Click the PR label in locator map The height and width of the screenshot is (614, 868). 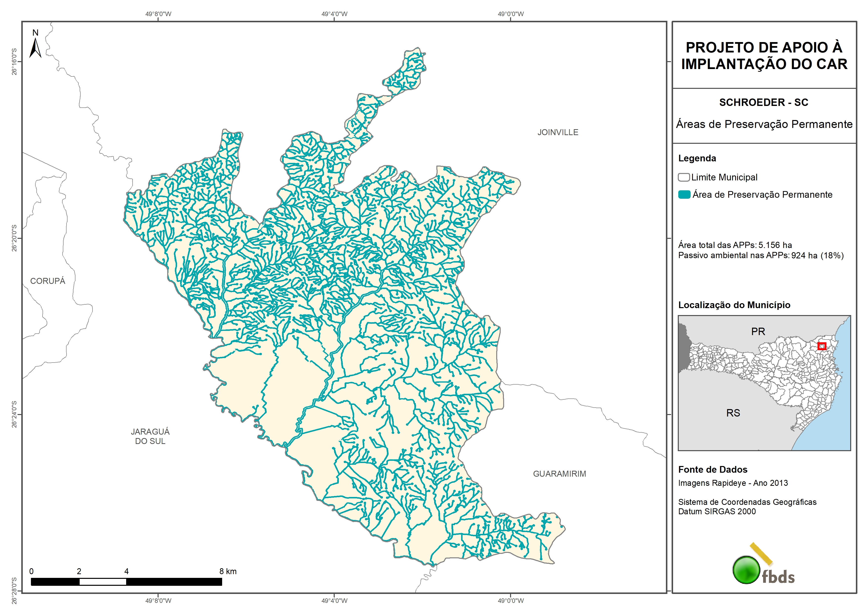tap(758, 332)
